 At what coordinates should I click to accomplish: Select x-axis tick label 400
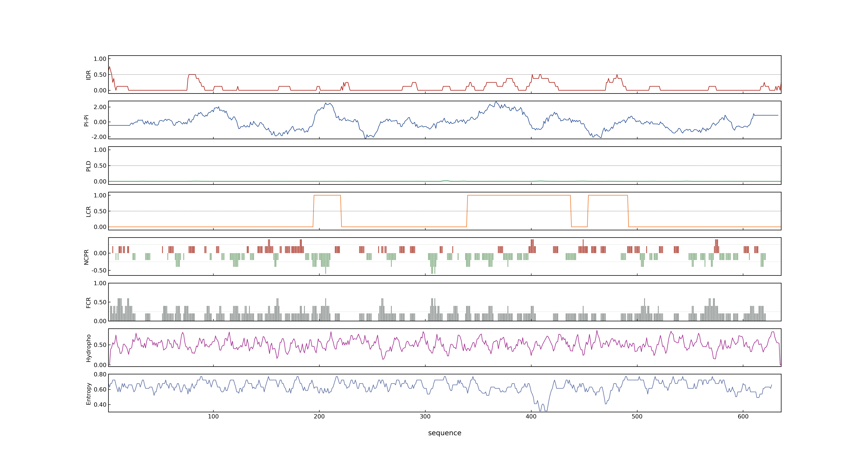coord(531,416)
